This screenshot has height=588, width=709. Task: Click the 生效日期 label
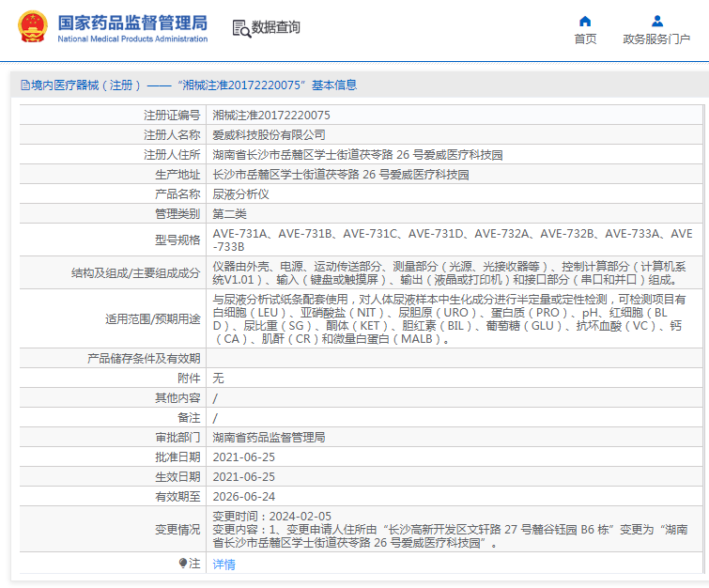pyautogui.click(x=177, y=477)
